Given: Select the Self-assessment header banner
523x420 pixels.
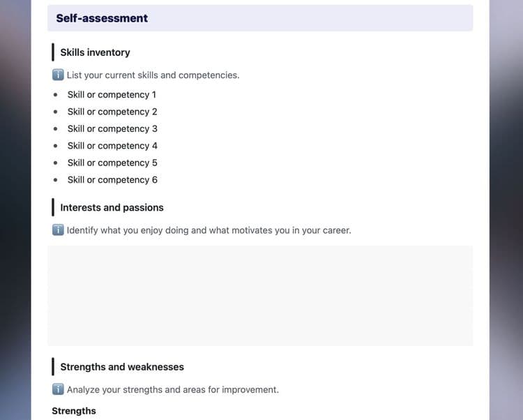Looking at the screenshot, I should point(260,18).
